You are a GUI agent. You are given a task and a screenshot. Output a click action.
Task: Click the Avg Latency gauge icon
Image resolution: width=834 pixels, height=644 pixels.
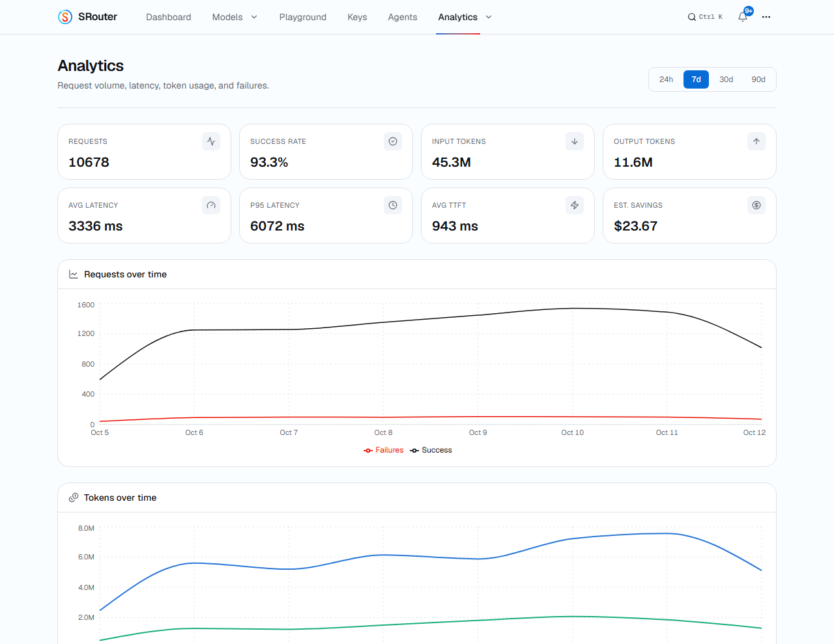[211, 205]
